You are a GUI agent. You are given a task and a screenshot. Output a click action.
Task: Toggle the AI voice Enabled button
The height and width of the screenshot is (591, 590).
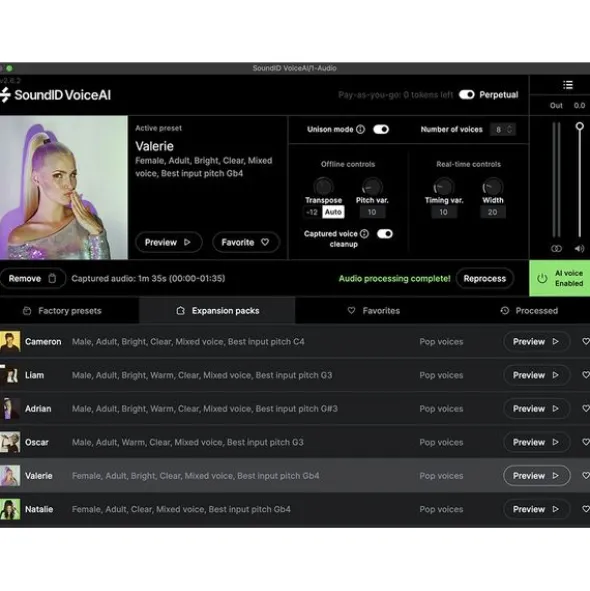(x=559, y=278)
